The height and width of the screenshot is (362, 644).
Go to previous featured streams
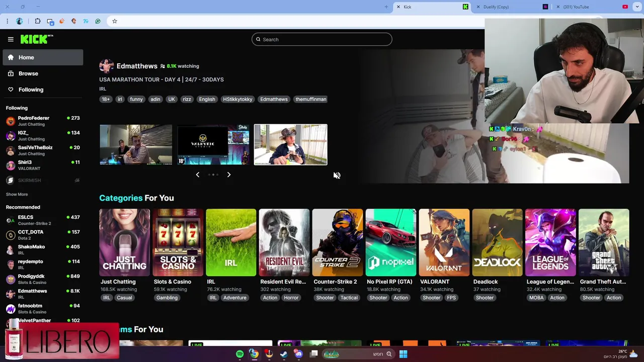[x=197, y=174]
